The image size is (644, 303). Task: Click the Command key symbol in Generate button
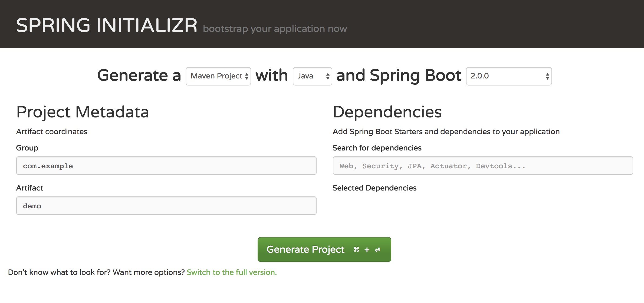tap(356, 249)
